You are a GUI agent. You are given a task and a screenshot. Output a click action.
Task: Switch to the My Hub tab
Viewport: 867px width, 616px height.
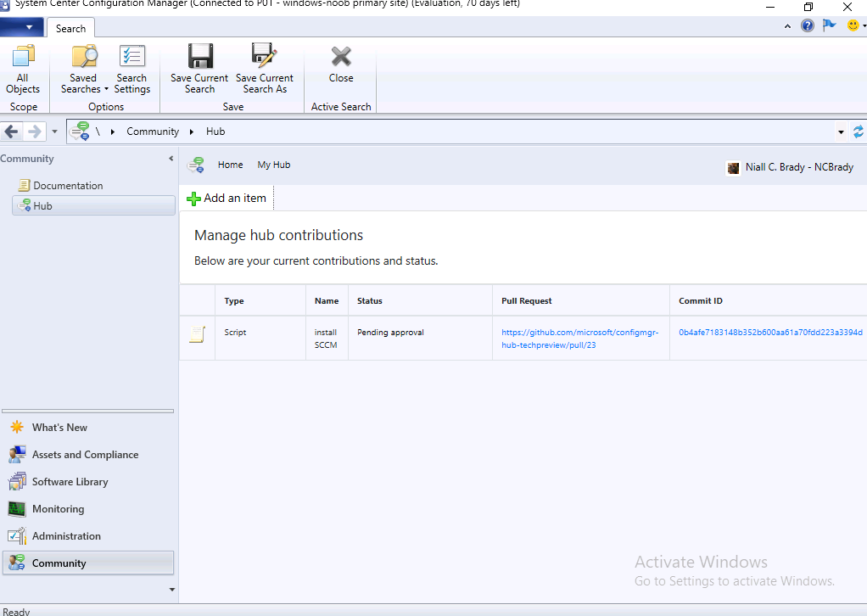(274, 165)
